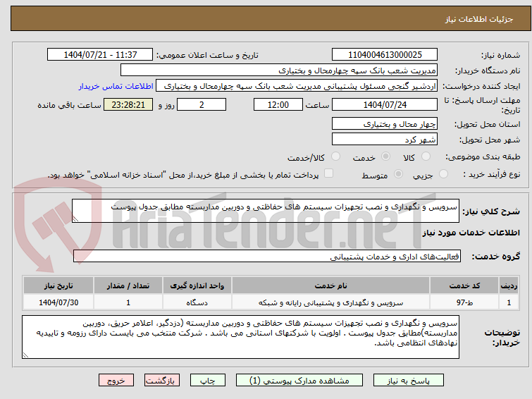The width and height of the screenshot is (532, 399).
Task: Open اطلاعات تماس خریدار link
Action: coord(116,86)
